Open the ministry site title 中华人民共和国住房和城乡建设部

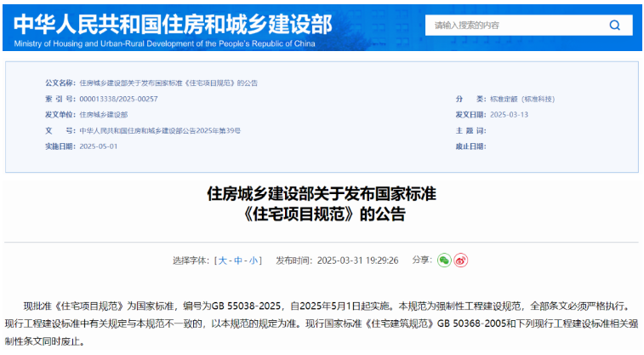click(173, 24)
